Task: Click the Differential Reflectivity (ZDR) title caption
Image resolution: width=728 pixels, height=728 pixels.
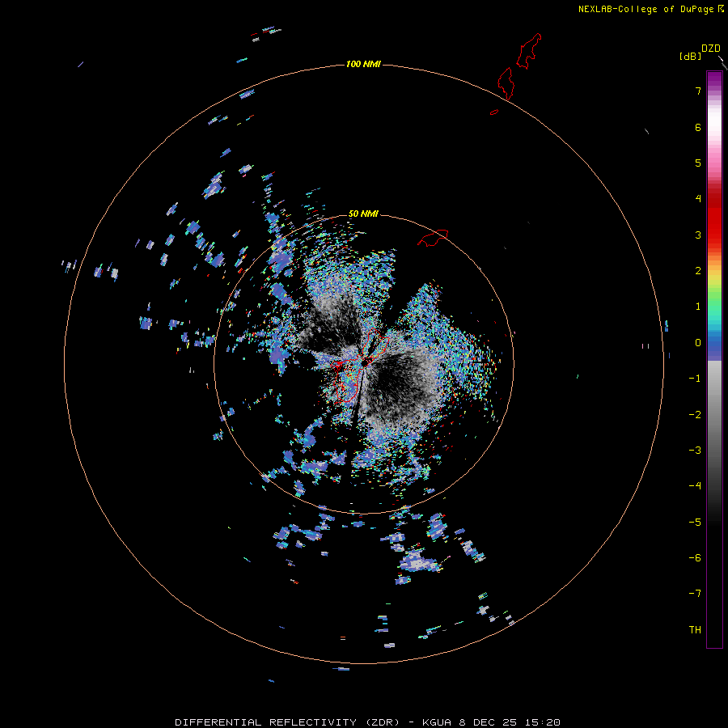Action: tap(367, 722)
